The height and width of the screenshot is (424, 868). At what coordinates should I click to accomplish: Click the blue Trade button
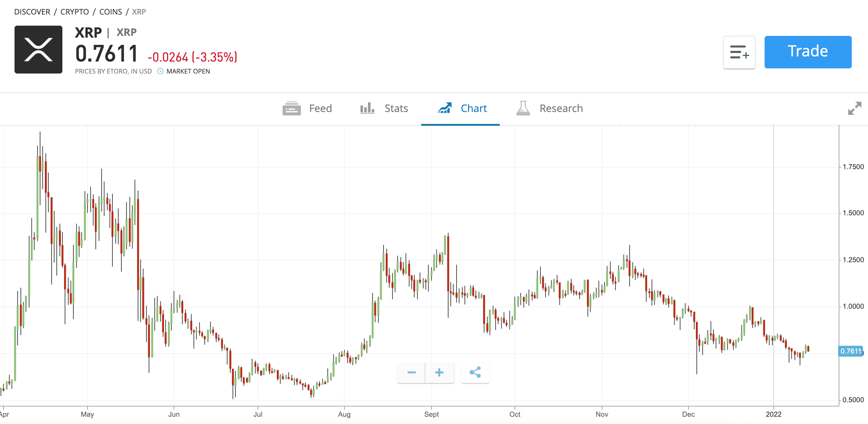(x=808, y=52)
